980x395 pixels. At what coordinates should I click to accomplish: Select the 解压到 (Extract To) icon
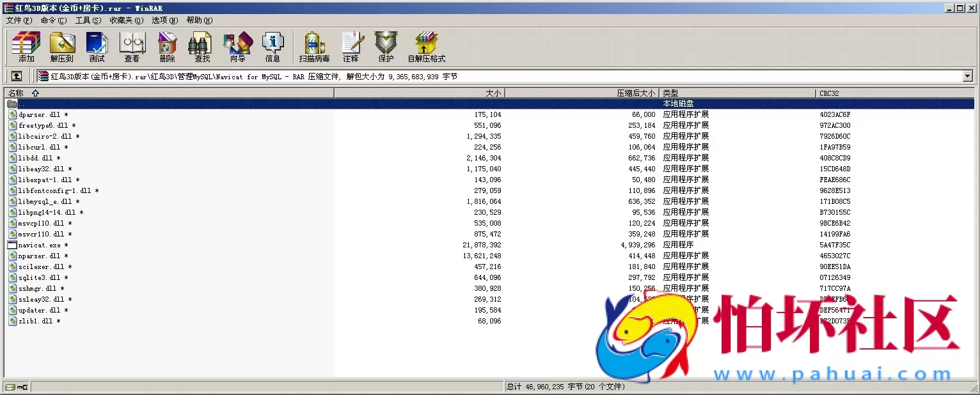point(61,47)
